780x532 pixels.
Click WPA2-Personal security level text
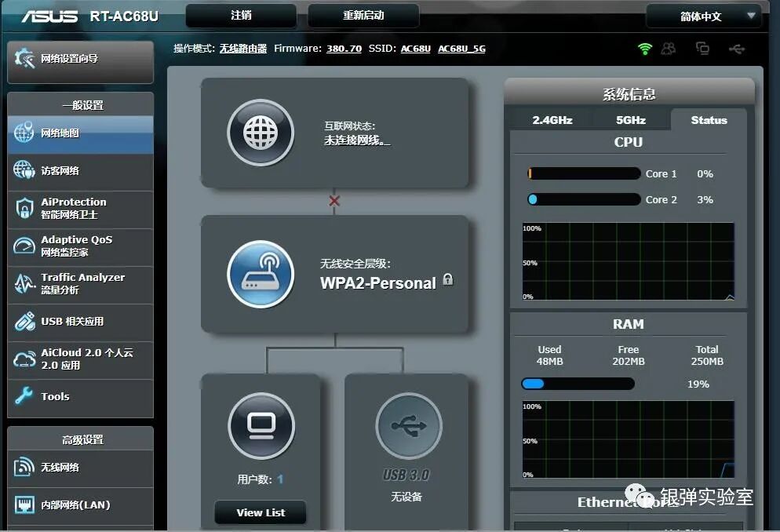click(378, 283)
